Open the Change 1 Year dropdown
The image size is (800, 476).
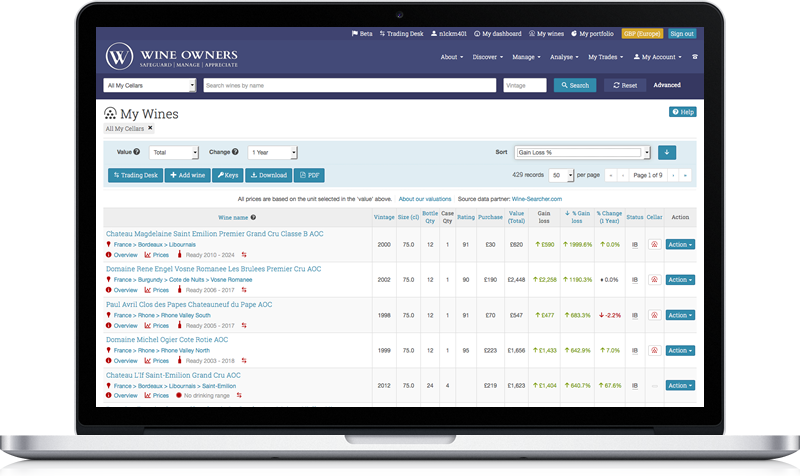(x=272, y=153)
